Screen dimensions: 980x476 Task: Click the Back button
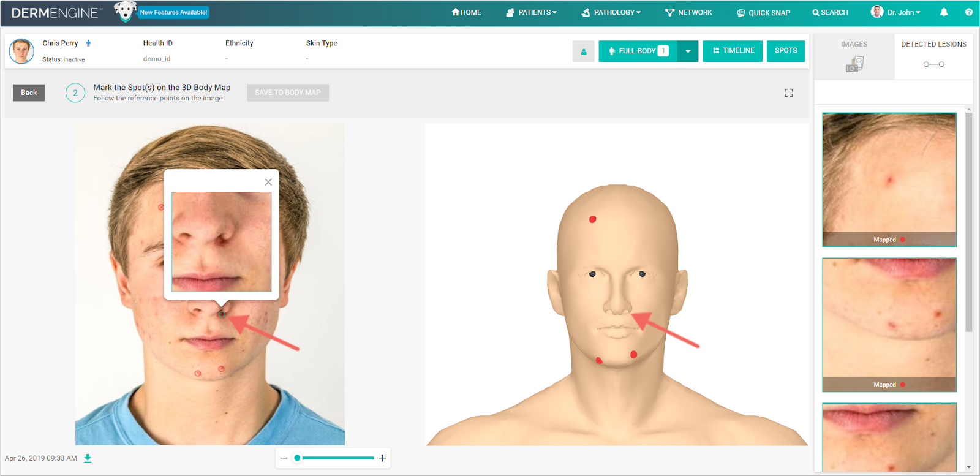(29, 93)
